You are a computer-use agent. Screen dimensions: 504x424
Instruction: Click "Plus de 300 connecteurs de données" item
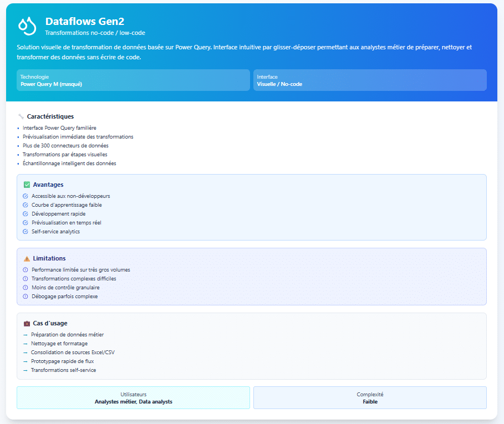(65, 146)
